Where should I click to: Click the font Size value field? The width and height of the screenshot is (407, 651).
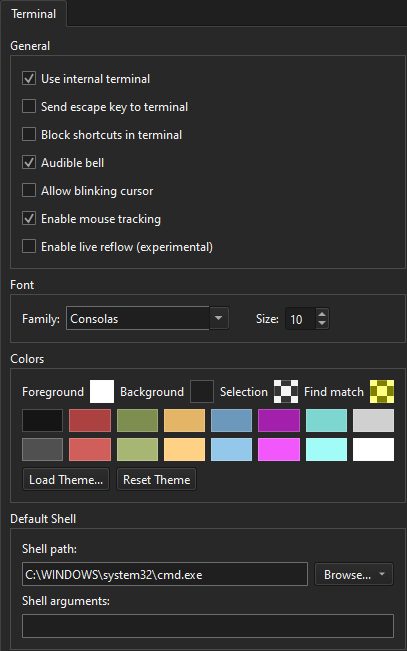301,319
